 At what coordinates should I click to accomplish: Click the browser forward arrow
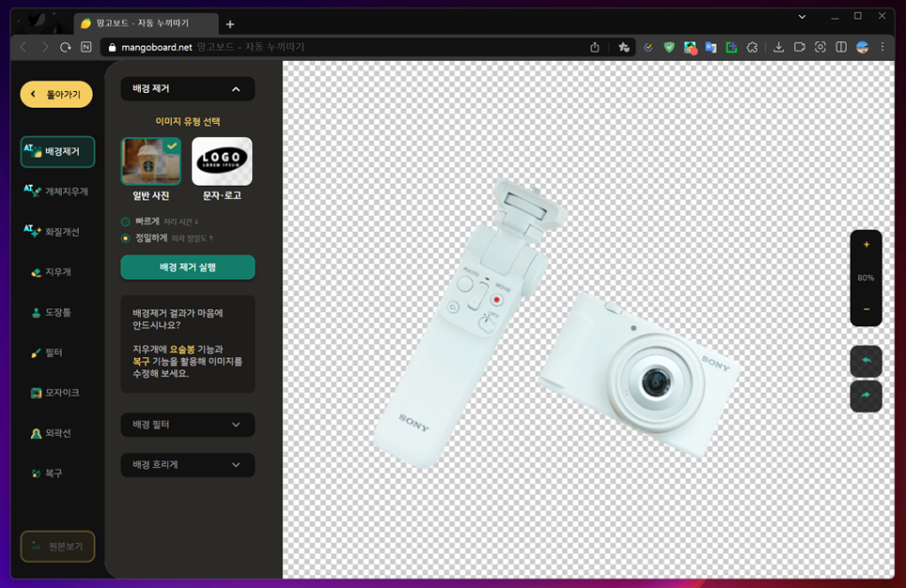click(44, 48)
